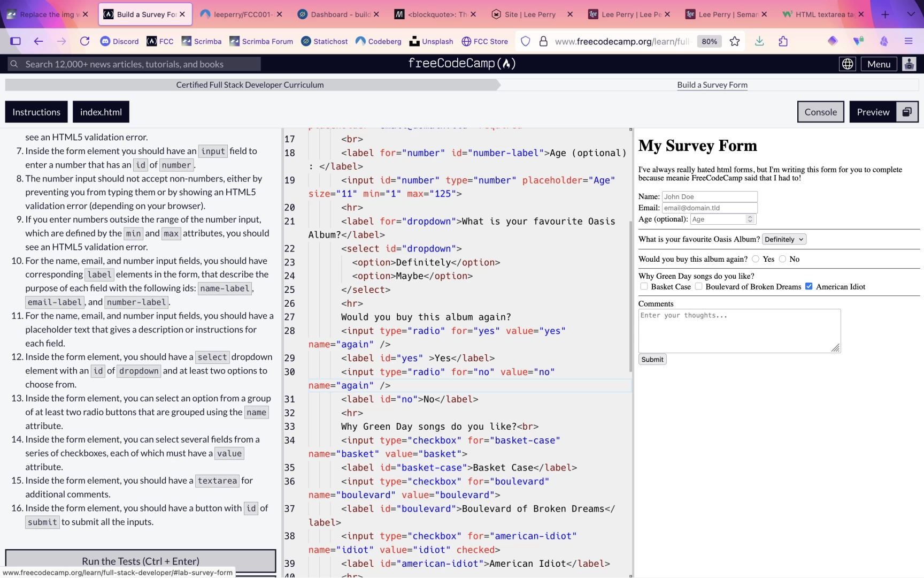Click the Comments textarea in preview
Viewport: 924px width, 578px height.
coord(739,331)
